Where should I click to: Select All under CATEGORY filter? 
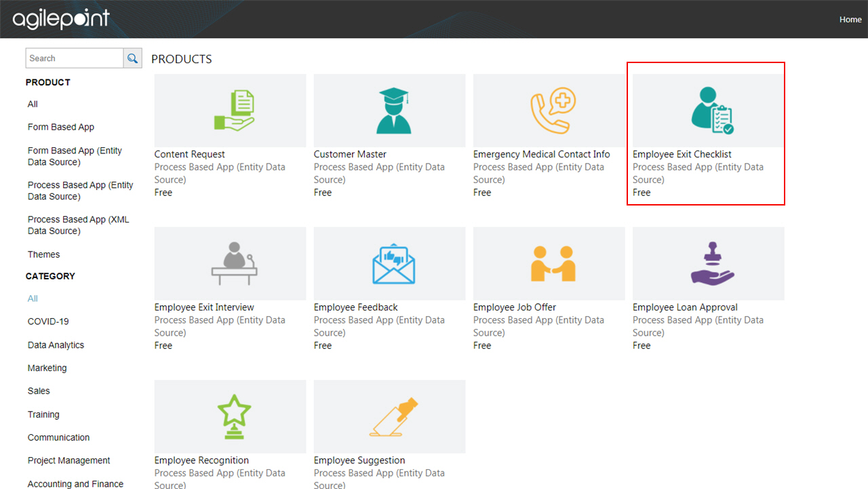[33, 298]
